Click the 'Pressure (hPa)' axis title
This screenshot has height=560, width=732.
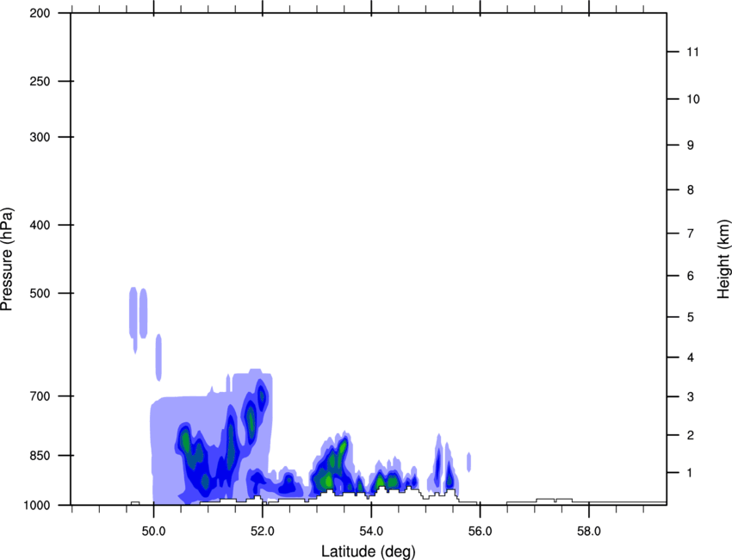tap(7, 259)
